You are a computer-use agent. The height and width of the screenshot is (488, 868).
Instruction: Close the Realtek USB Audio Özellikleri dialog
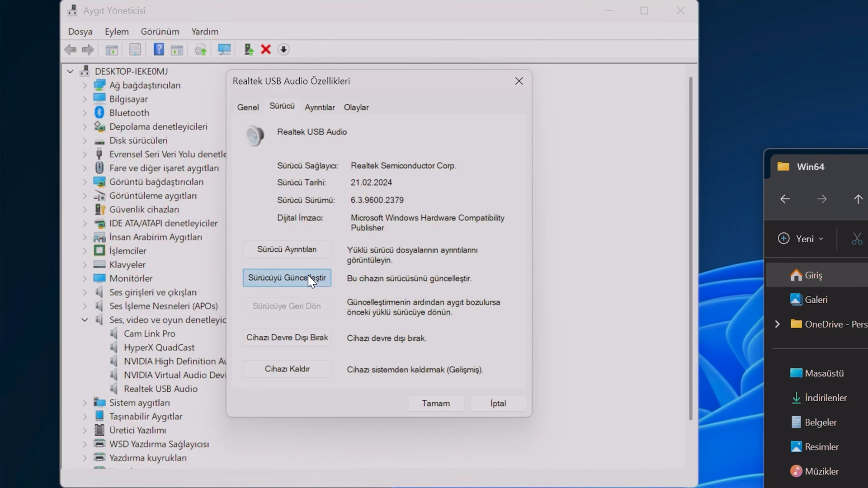tap(519, 81)
